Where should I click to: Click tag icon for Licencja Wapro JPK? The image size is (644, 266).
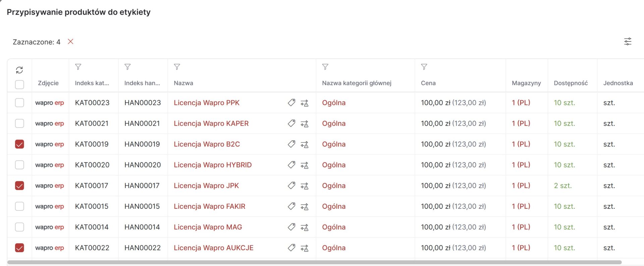coord(292,185)
